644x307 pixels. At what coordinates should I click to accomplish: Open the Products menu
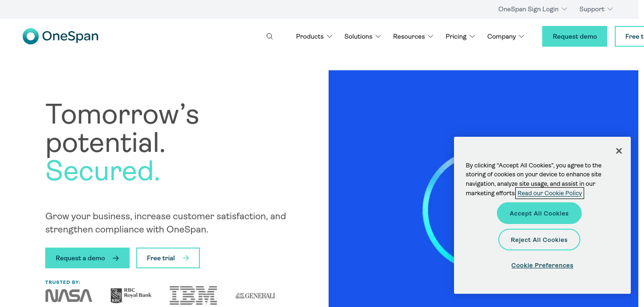tap(314, 36)
